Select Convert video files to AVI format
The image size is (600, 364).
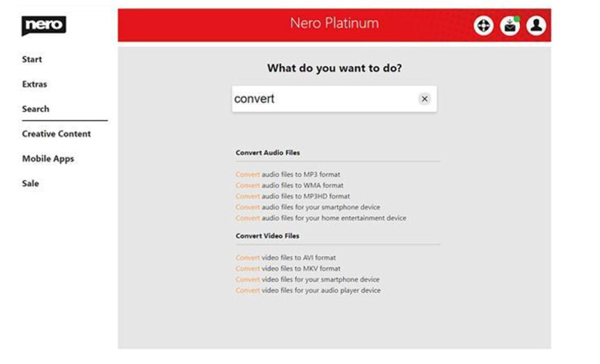285,258
